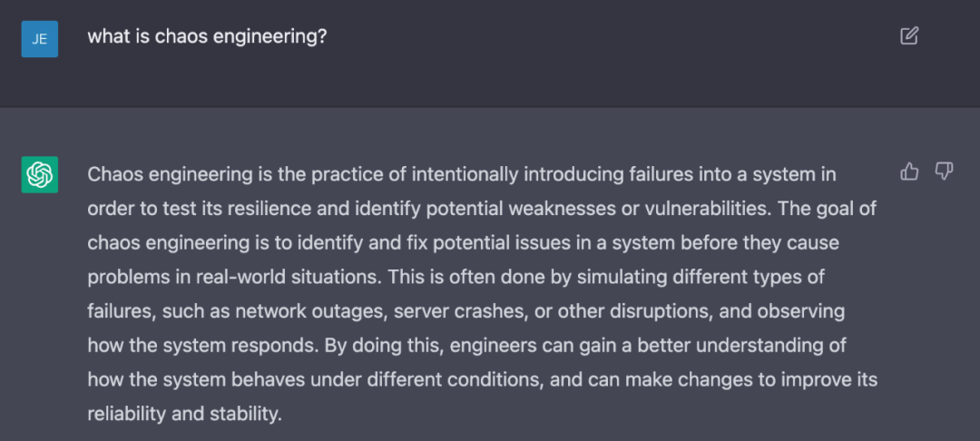The width and height of the screenshot is (980, 441).
Task: Like the response with thumbs up
Action: [x=909, y=171]
